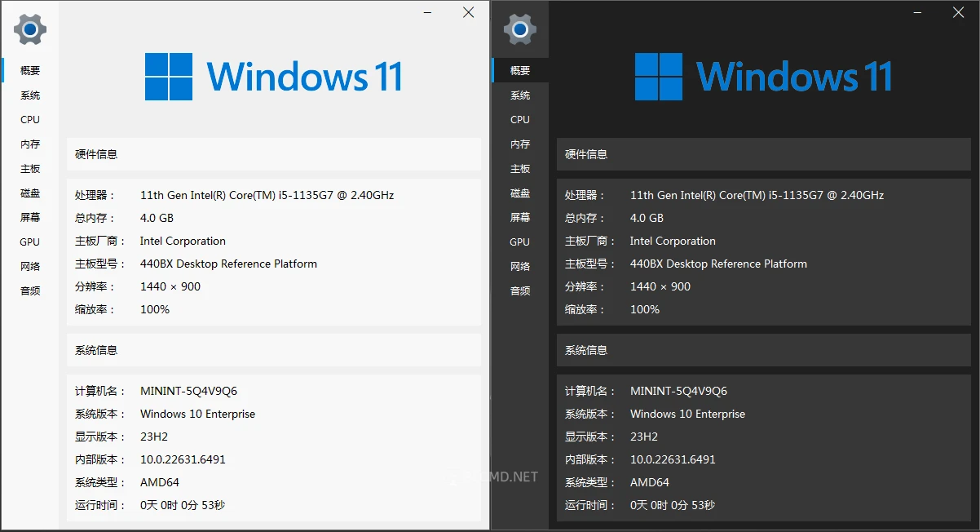Open 音频 section in the dark window

520,291
